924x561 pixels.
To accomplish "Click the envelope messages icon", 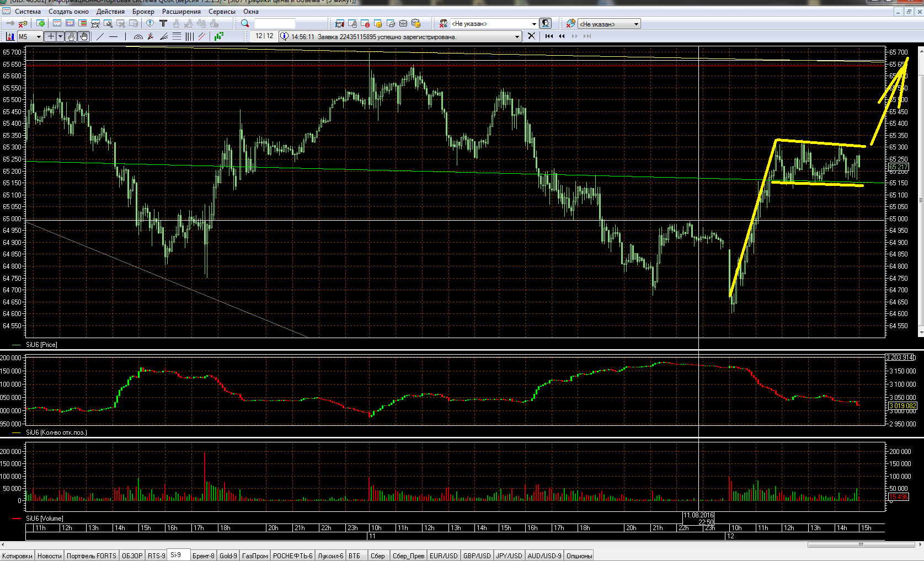I will coord(403,23).
